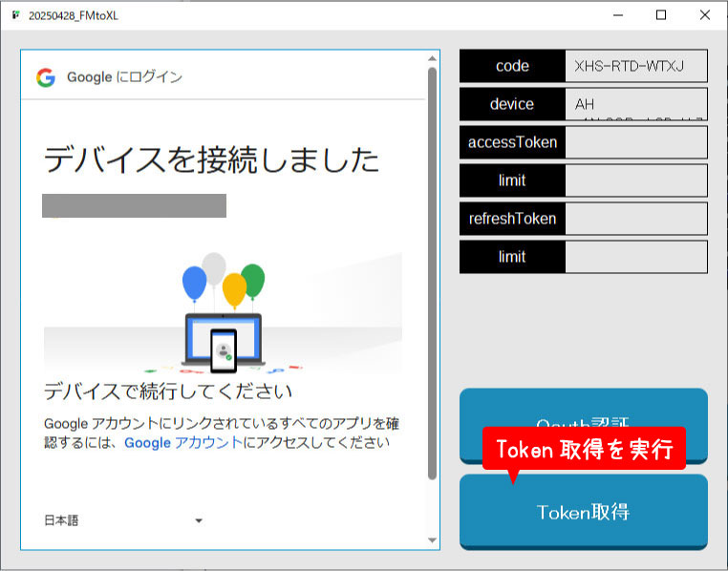Screen dimensions: 728x571
Task: Click the refreshToken input field
Action: tap(636, 219)
